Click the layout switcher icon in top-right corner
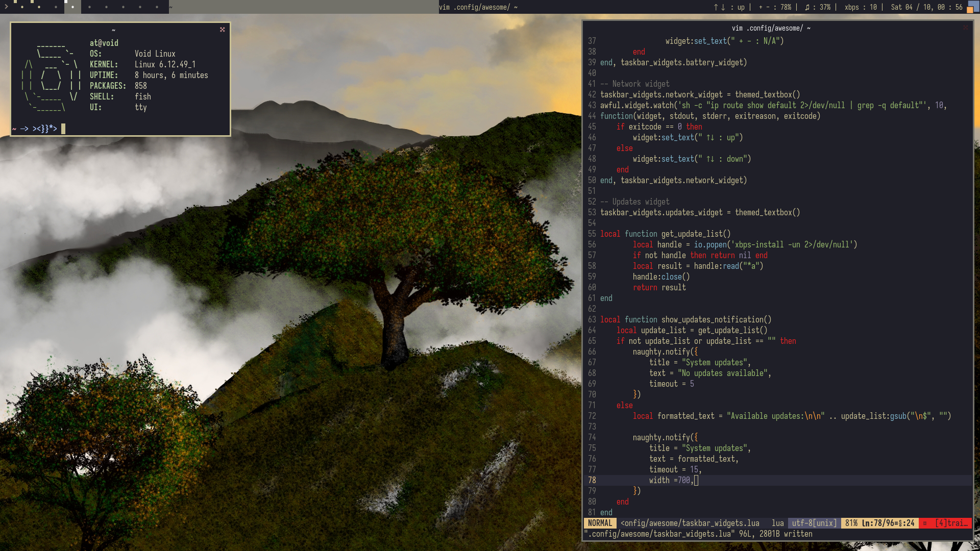The image size is (980, 551). 973,7
